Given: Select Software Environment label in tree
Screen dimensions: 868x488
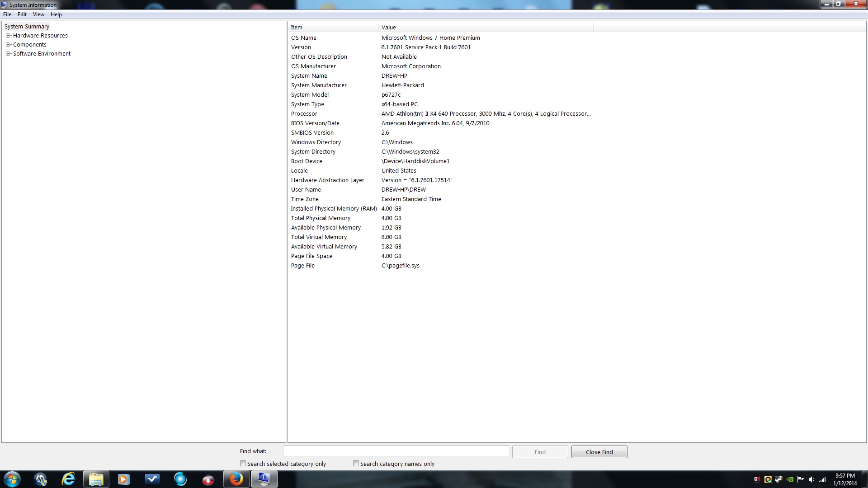Looking at the screenshot, I should pyautogui.click(x=42, y=53).
